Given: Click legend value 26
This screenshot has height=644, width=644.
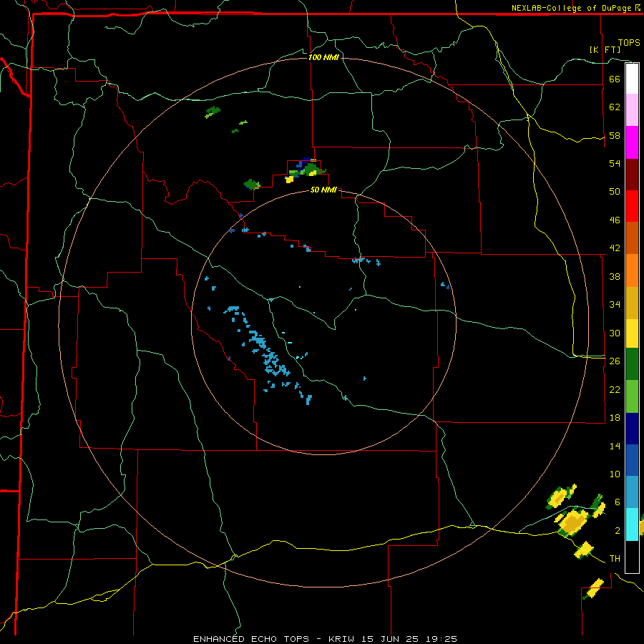Looking at the screenshot, I should tap(615, 361).
